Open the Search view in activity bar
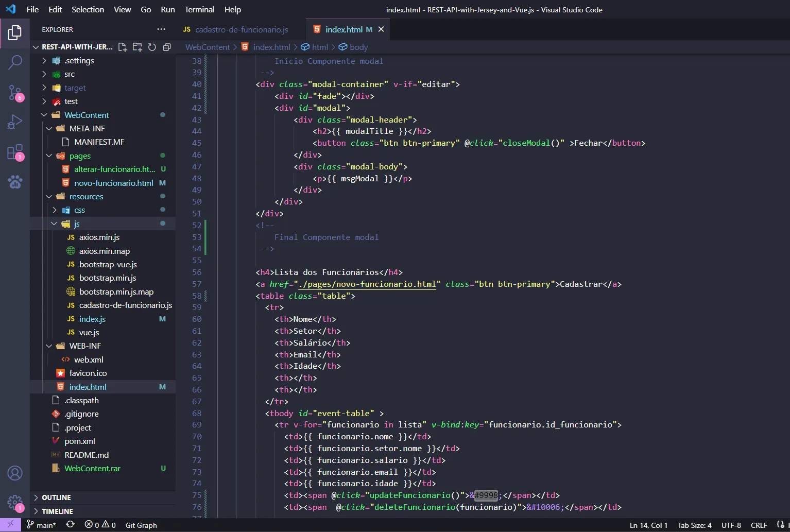 click(x=15, y=62)
